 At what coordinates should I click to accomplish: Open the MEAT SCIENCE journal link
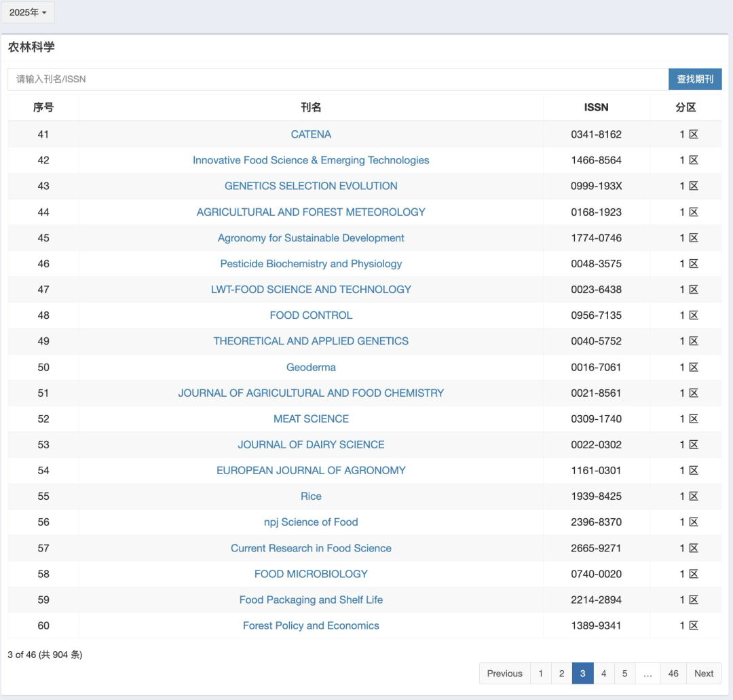click(311, 419)
